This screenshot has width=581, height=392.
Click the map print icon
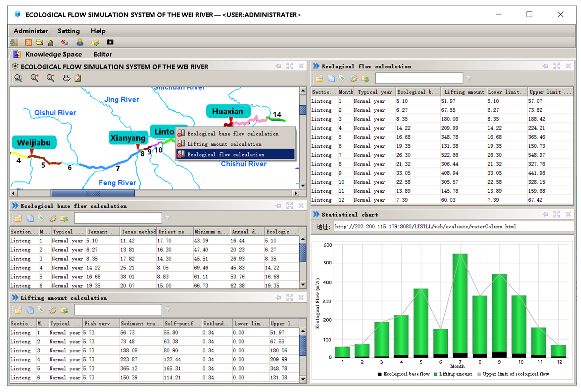coord(66,78)
